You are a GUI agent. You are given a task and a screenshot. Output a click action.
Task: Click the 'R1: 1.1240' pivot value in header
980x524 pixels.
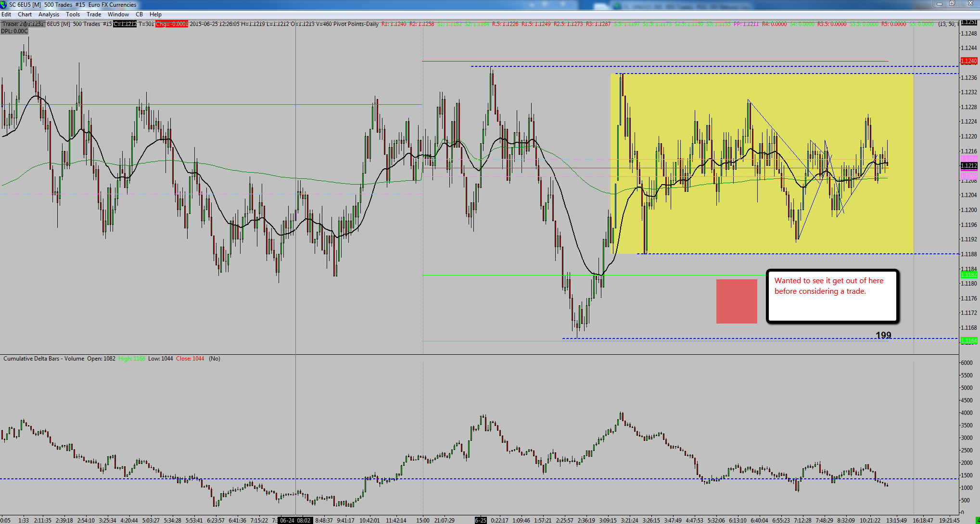coord(394,24)
